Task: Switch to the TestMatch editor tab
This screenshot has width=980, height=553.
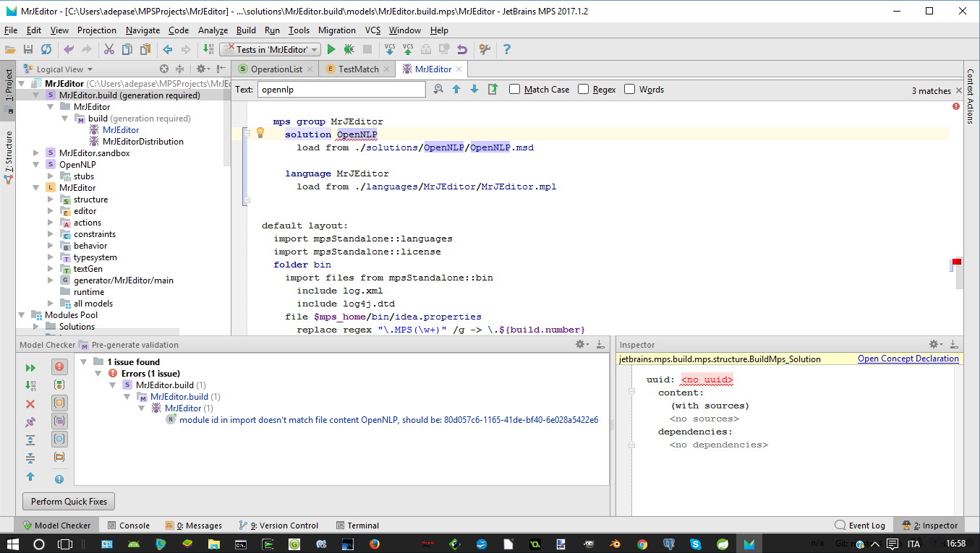Action: point(357,69)
